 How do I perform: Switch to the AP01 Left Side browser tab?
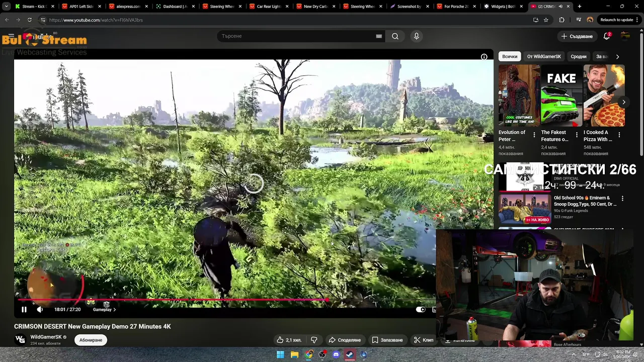(x=80, y=7)
